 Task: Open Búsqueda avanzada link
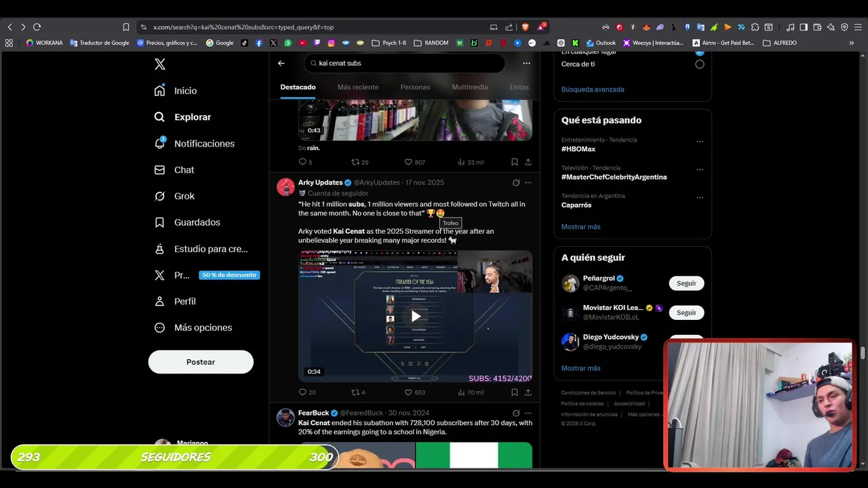(593, 89)
